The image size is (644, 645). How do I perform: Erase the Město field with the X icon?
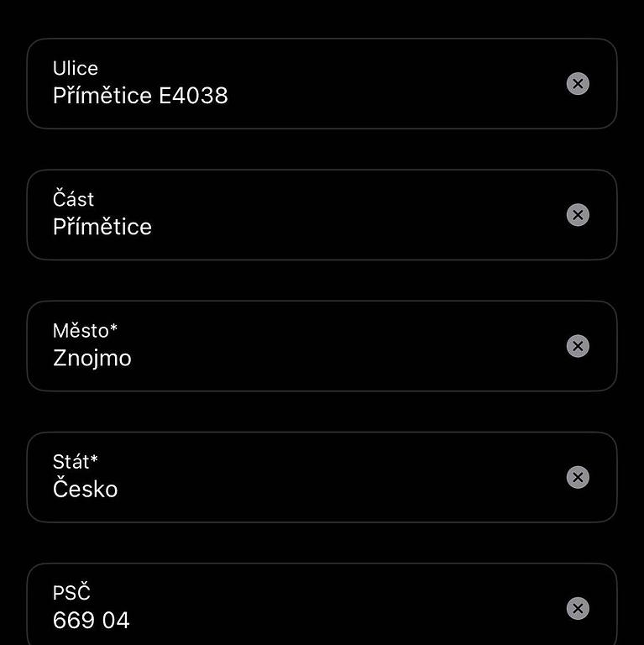coord(578,346)
